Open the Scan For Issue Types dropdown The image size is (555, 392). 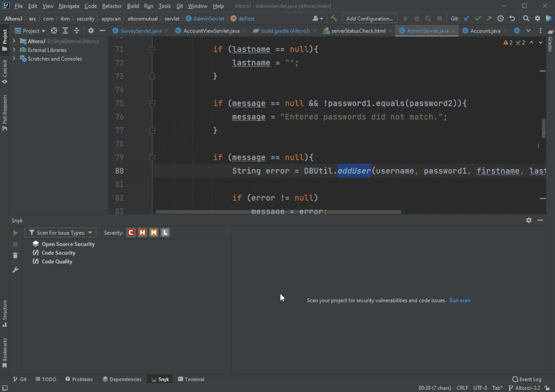pos(60,233)
